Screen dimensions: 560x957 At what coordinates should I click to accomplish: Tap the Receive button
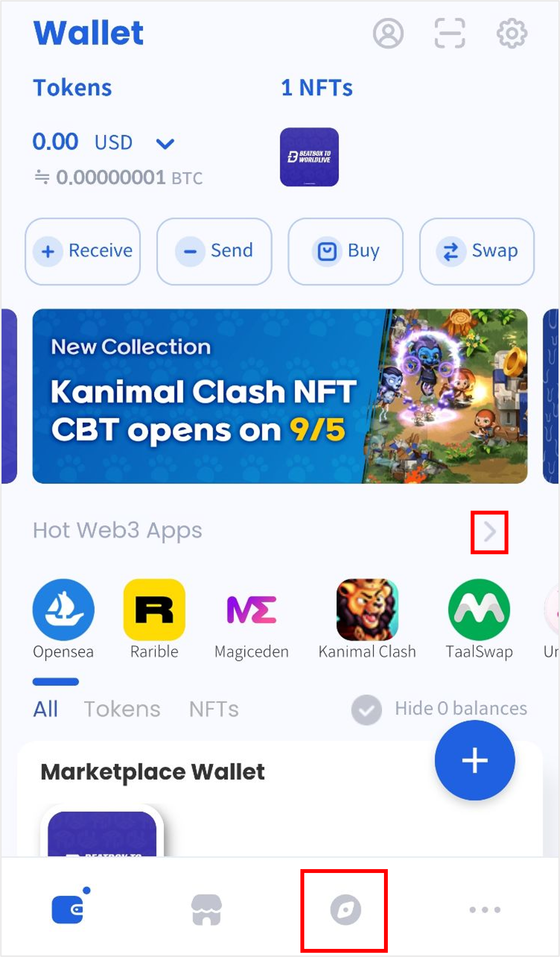coord(82,251)
